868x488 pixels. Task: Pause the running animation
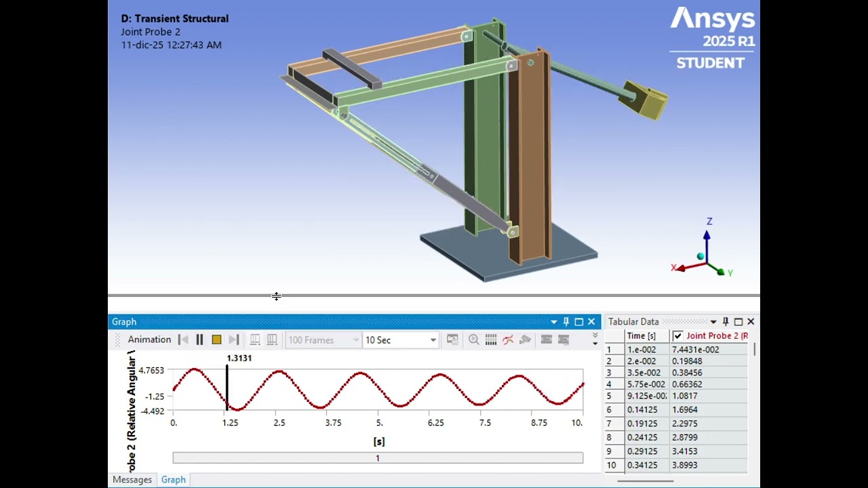click(x=199, y=340)
